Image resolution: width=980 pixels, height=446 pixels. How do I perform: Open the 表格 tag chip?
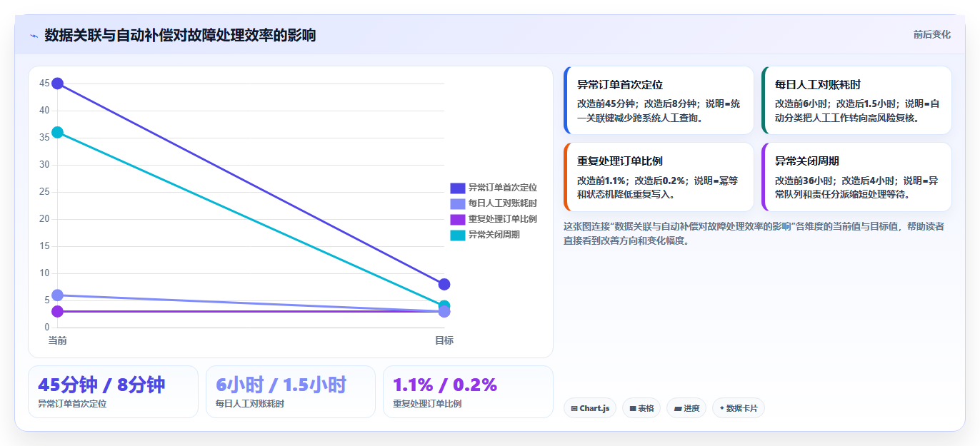click(641, 408)
